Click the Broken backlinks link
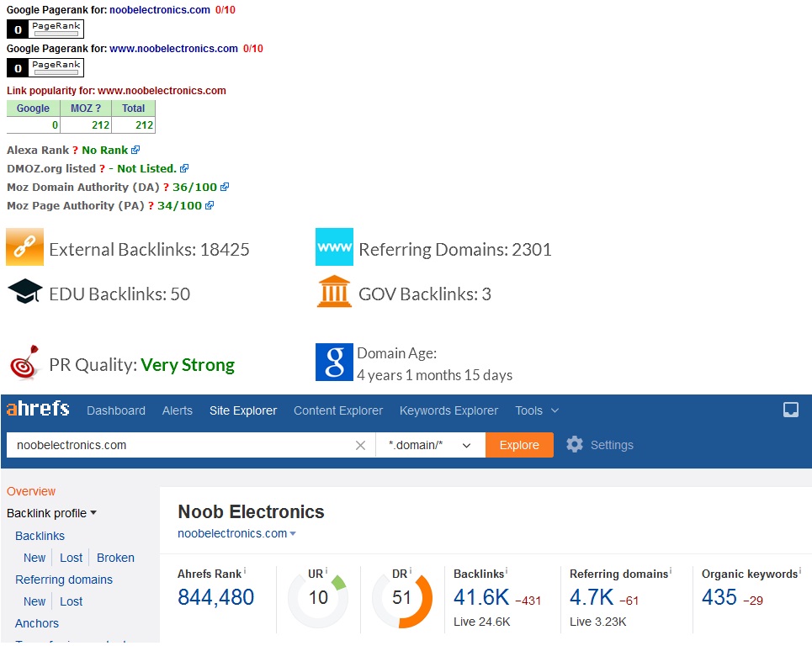 tap(115, 558)
